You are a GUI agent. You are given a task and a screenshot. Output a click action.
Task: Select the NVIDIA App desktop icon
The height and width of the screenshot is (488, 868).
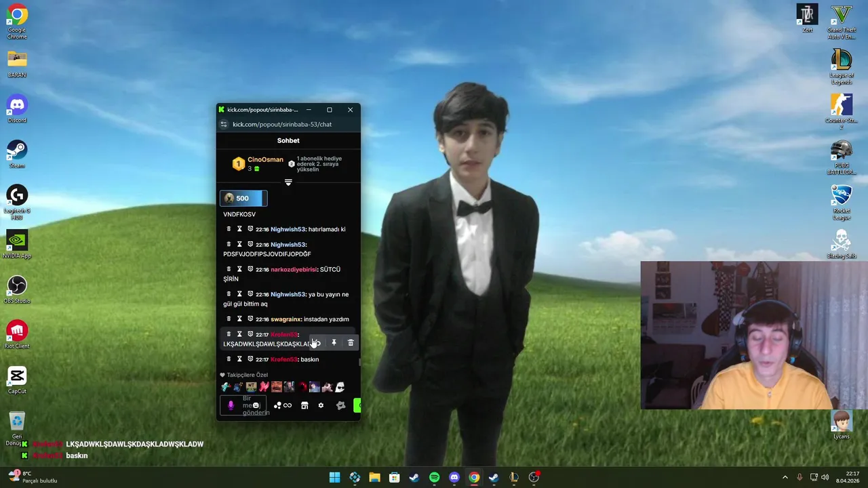point(17,245)
